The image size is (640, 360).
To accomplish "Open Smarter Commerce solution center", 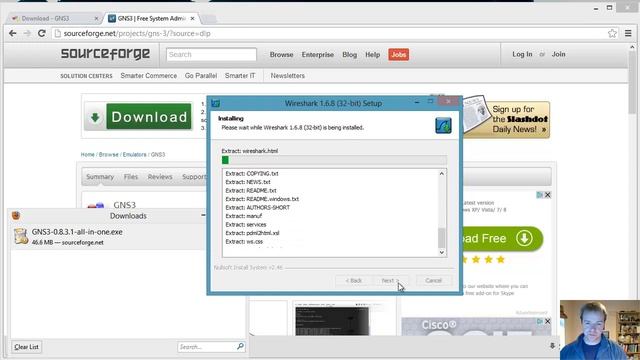I will (149, 76).
